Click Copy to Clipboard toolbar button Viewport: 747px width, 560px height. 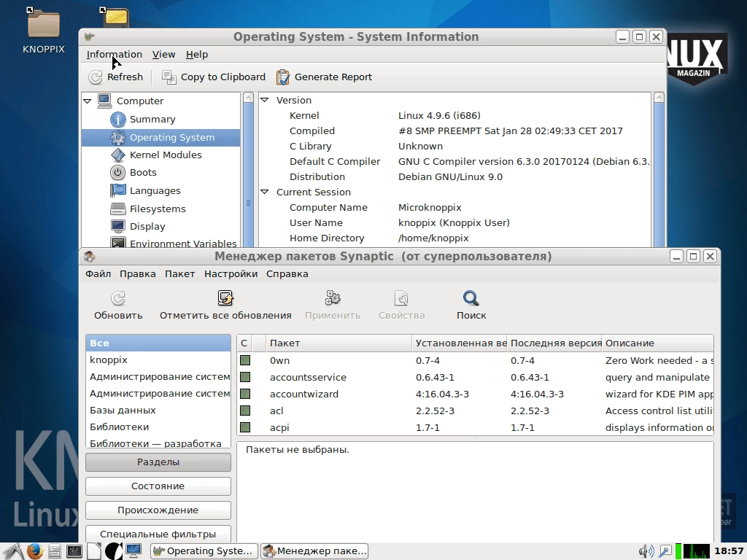tap(213, 77)
